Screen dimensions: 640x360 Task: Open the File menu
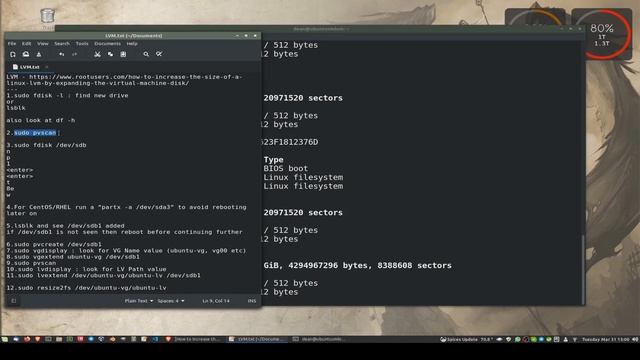[12, 44]
